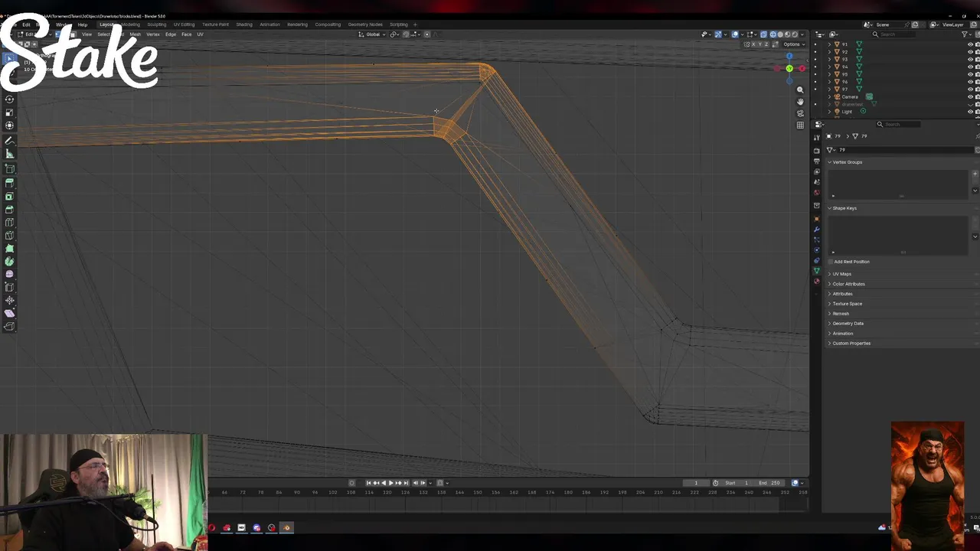980x551 pixels.
Task: Click the End frame 250 field
Action: click(x=769, y=483)
